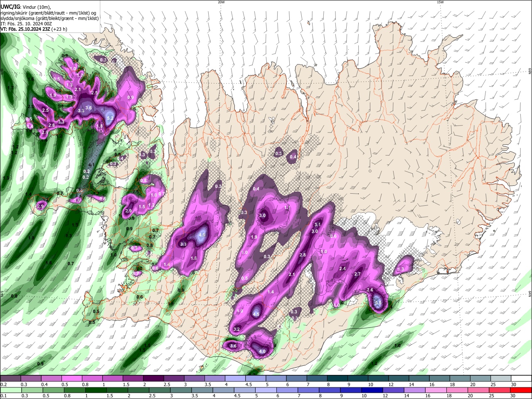Pick the crimson 25–30 rain legend swatch
Image resolution: width=532 pixels, height=399 pixels.
click(500, 390)
